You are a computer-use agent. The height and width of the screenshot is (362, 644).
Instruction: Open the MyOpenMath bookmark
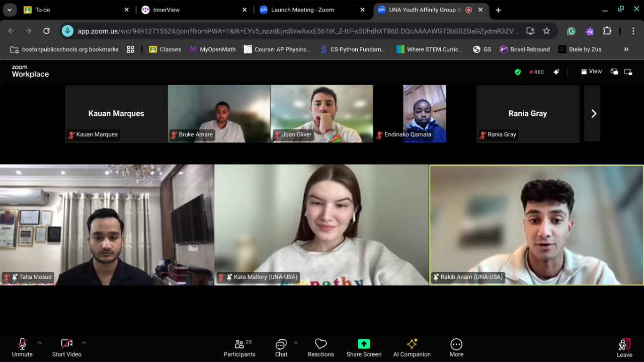(212, 49)
